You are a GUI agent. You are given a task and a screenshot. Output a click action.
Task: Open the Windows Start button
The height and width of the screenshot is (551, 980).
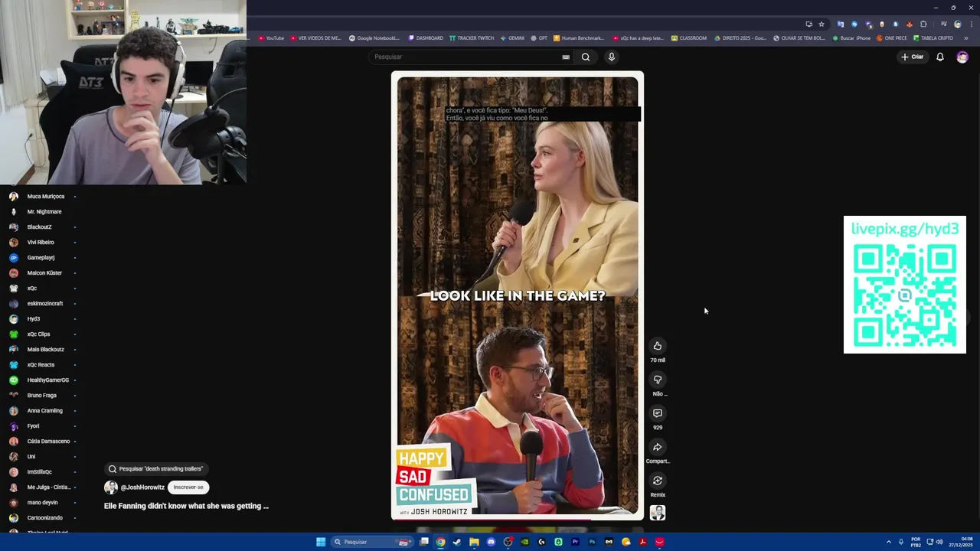(x=321, y=542)
